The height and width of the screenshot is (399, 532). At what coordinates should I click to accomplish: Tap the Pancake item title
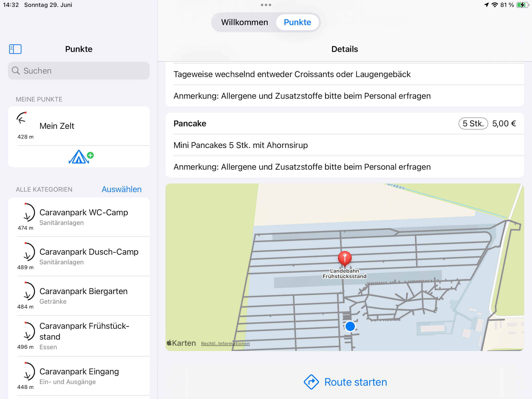pyautogui.click(x=190, y=124)
